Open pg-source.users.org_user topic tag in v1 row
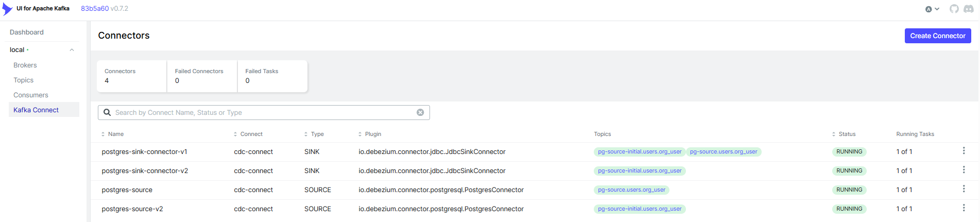This screenshot has height=222, width=980. pyautogui.click(x=724, y=152)
